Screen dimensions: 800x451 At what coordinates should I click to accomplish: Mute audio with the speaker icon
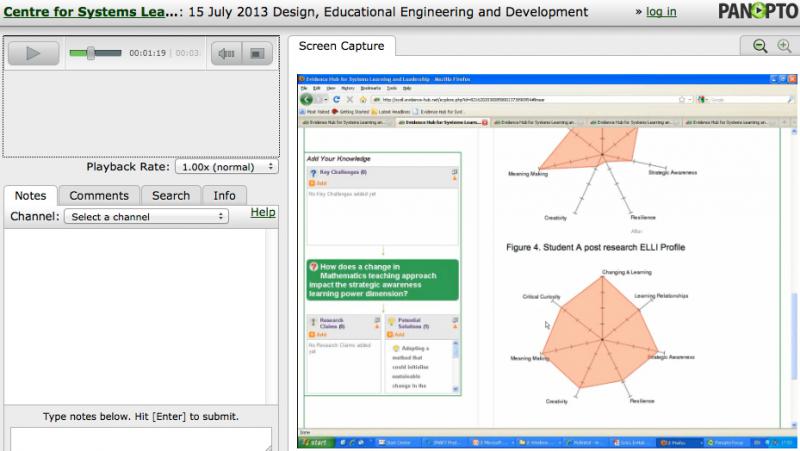(226, 54)
